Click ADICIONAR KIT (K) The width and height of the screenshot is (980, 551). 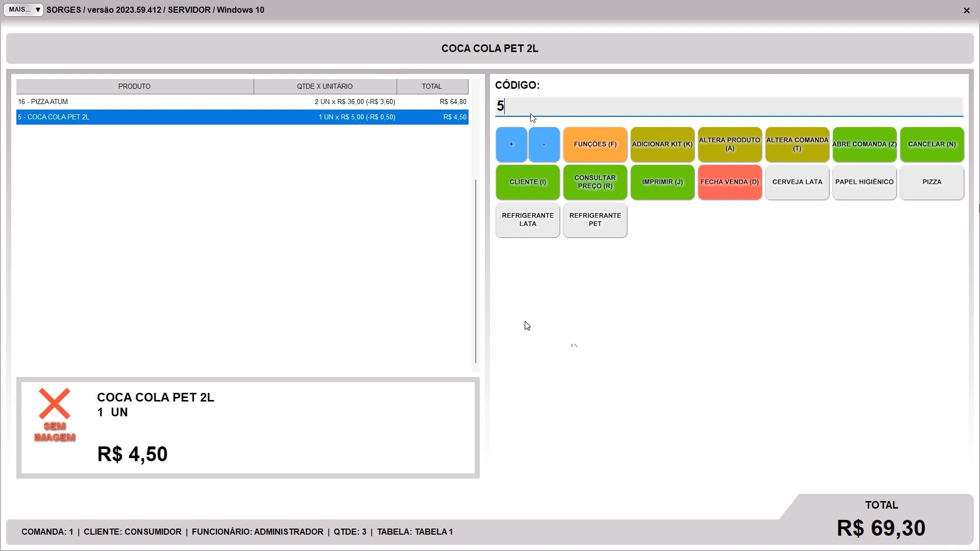coord(663,144)
